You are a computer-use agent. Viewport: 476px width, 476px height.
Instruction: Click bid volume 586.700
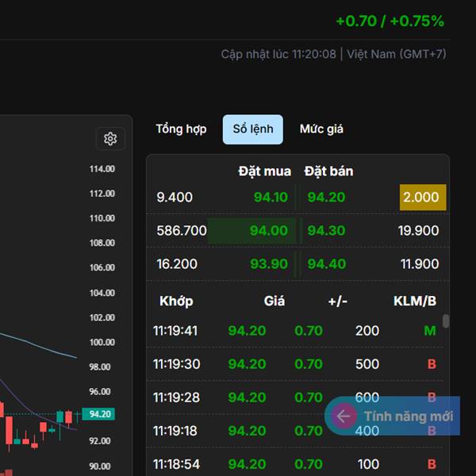tap(182, 231)
